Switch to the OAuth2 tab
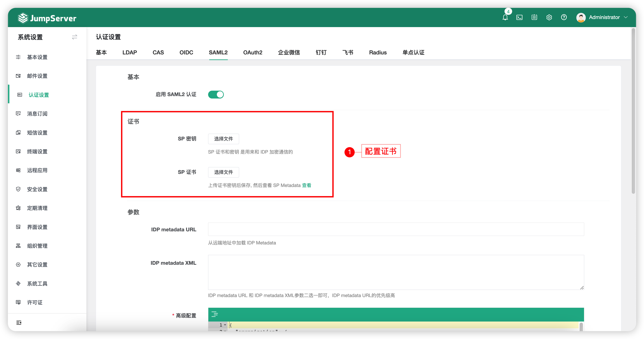Viewport: 644px width, 339px height. [x=253, y=53]
